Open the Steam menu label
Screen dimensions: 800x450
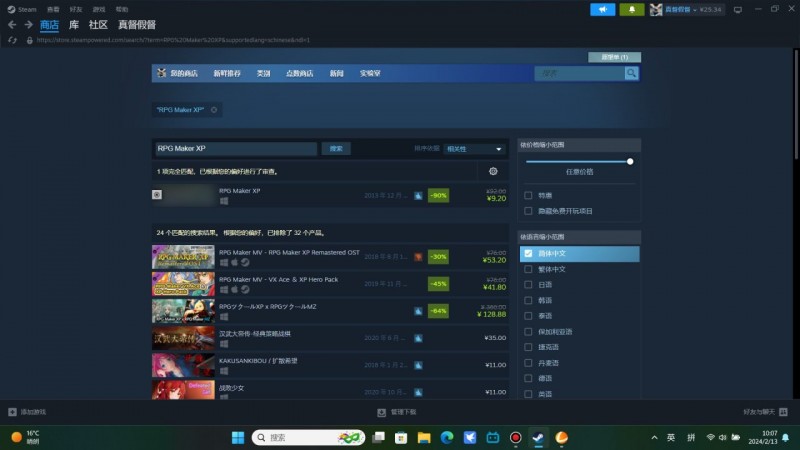[x=27, y=9]
